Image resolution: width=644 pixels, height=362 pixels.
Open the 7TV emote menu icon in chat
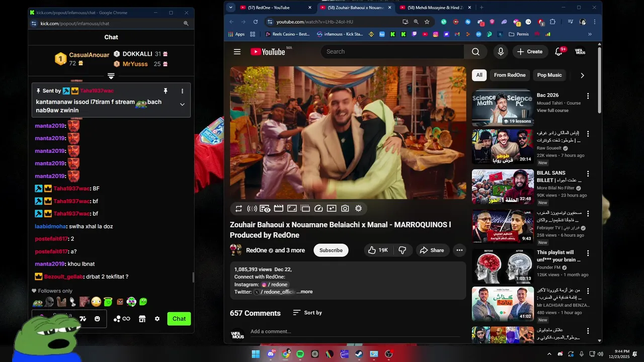click(83, 319)
